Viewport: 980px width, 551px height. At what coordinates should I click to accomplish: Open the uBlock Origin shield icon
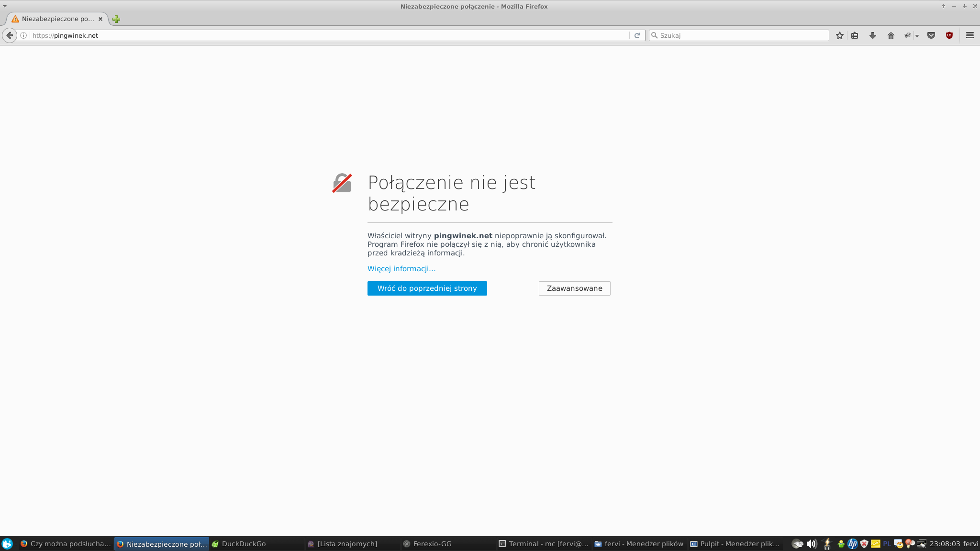(949, 35)
